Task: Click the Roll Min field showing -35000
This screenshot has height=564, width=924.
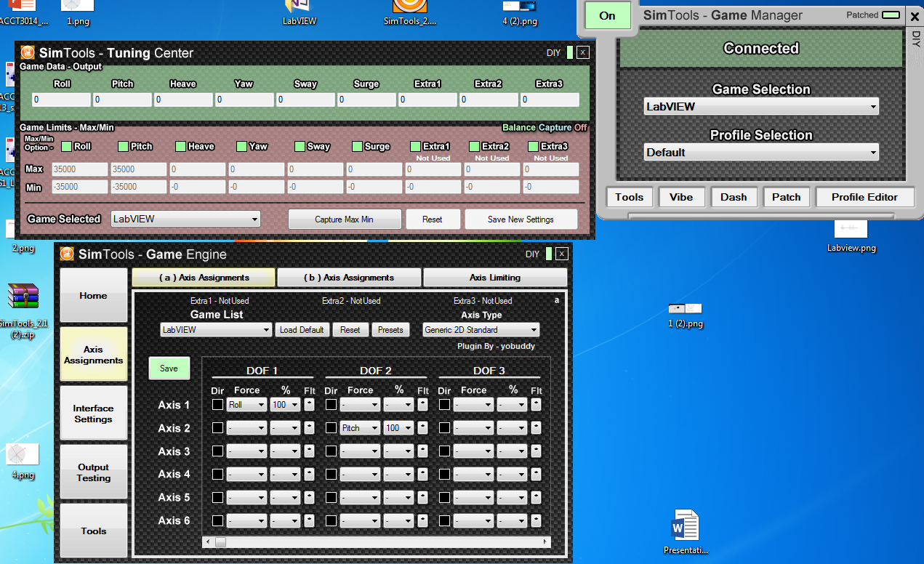Action: coord(79,187)
